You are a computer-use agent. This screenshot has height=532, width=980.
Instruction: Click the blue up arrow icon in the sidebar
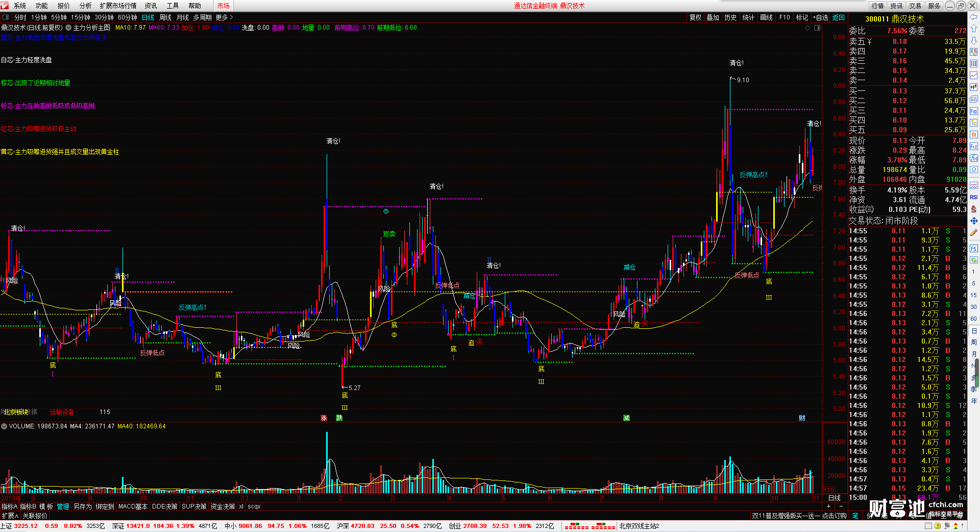pos(974,29)
